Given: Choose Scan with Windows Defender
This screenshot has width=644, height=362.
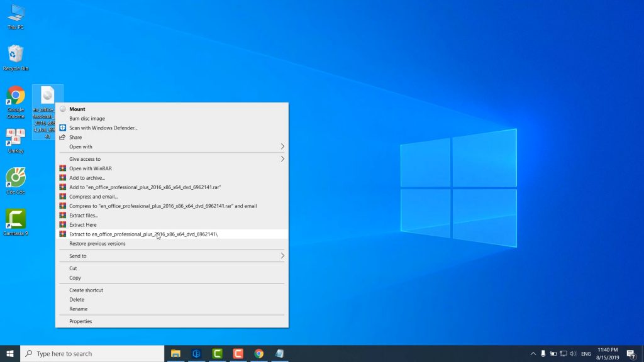Looking at the screenshot, I should pos(172,128).
